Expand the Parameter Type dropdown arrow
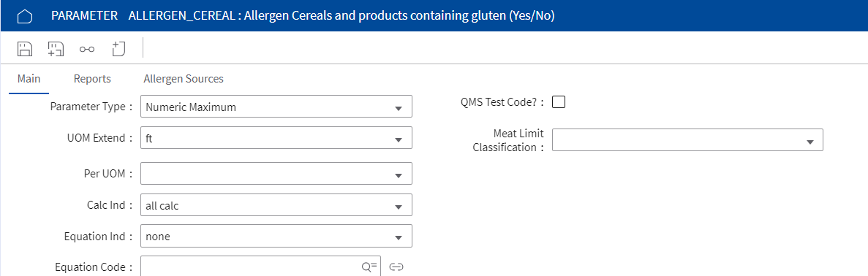This screenshot has height=276, width=868. 398,108
